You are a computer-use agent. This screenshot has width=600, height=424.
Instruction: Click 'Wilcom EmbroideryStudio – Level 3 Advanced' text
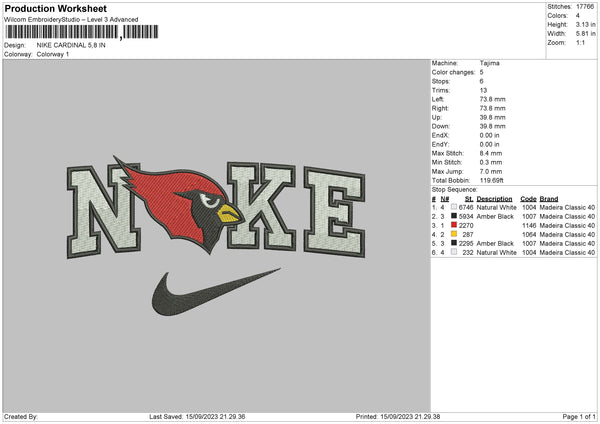tap(71, 20)
